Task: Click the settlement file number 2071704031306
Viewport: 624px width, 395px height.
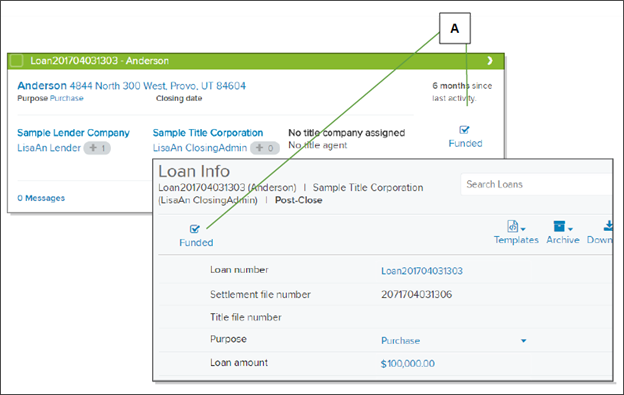Action: [x=416, y=294]
